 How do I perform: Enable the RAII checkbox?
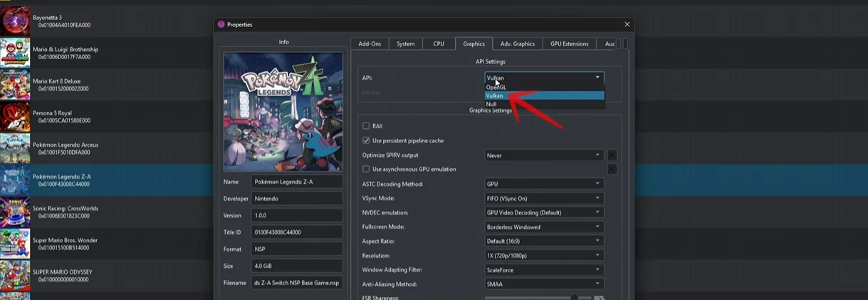pos(366,126)
